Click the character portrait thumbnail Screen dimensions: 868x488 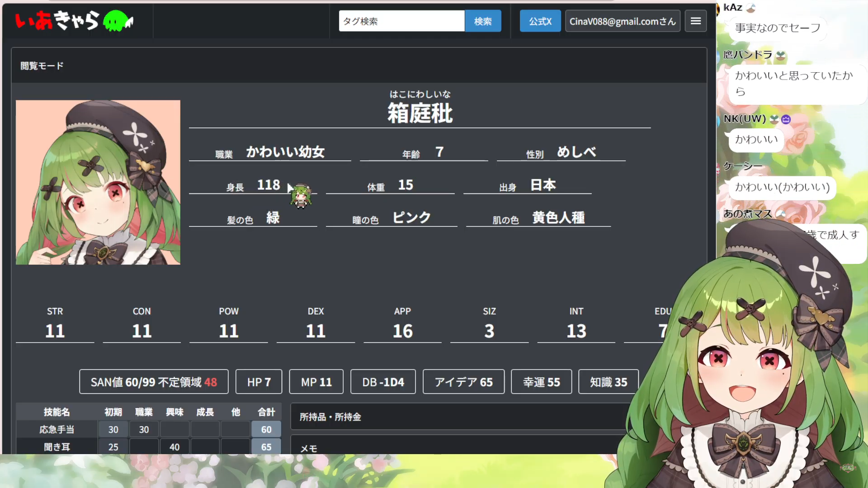coord(98,182)
